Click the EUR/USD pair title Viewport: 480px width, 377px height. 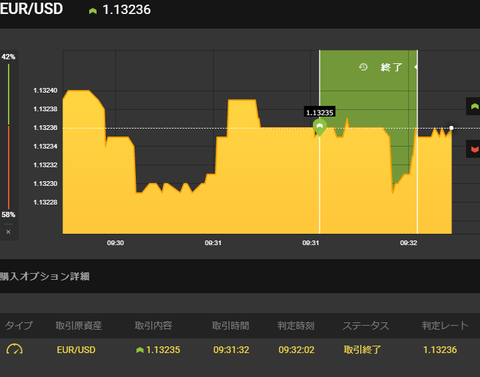tap(31, 8)
